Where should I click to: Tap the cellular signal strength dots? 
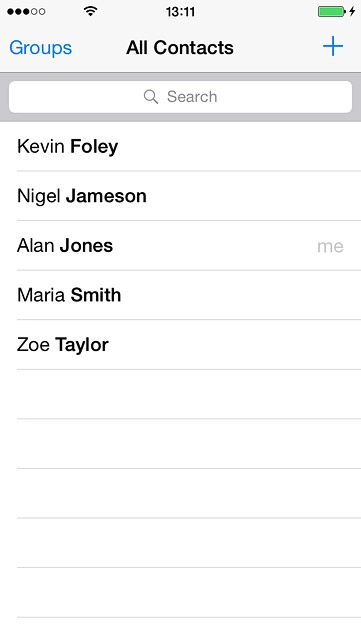click(26, 11)
